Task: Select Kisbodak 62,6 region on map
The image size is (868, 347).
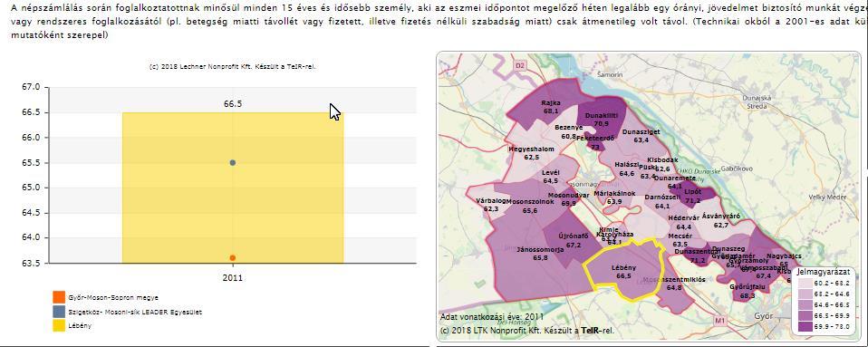Action: coord(662,164)
